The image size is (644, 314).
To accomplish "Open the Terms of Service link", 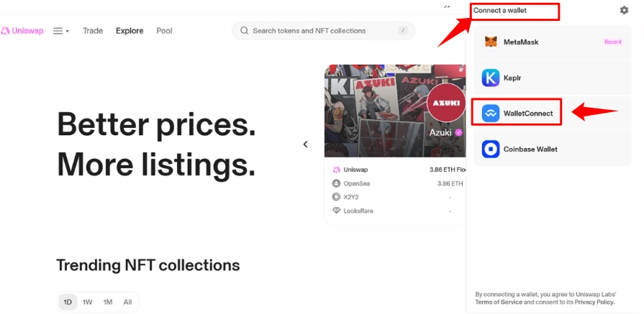I will (499, 303).
